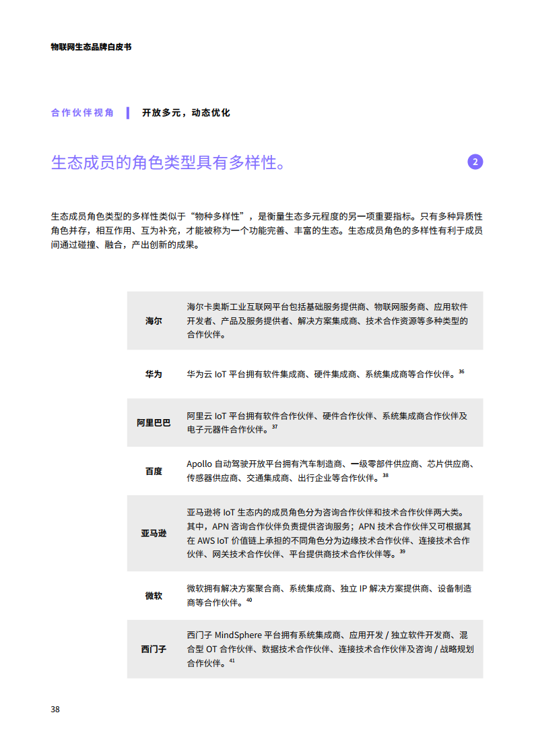
Task: Click the 百度 row label
Action: pyautogui.click(x=154, y=471)
